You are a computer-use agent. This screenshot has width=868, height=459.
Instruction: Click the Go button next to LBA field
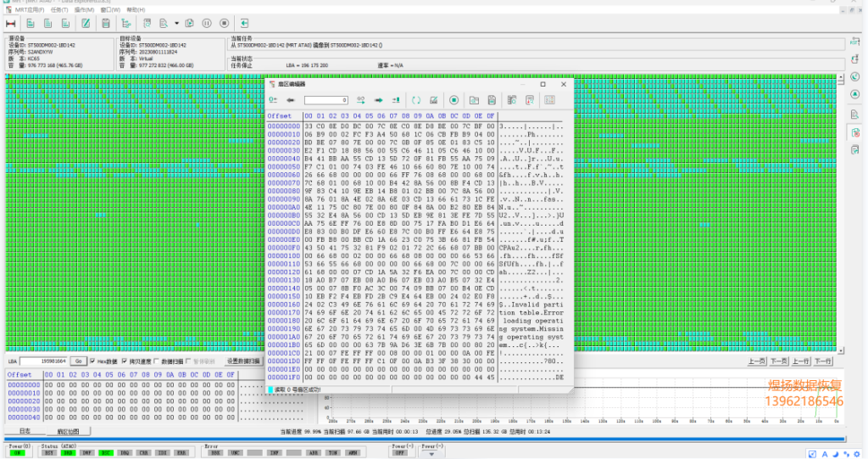pyautogui.click(x=79, y=361)
